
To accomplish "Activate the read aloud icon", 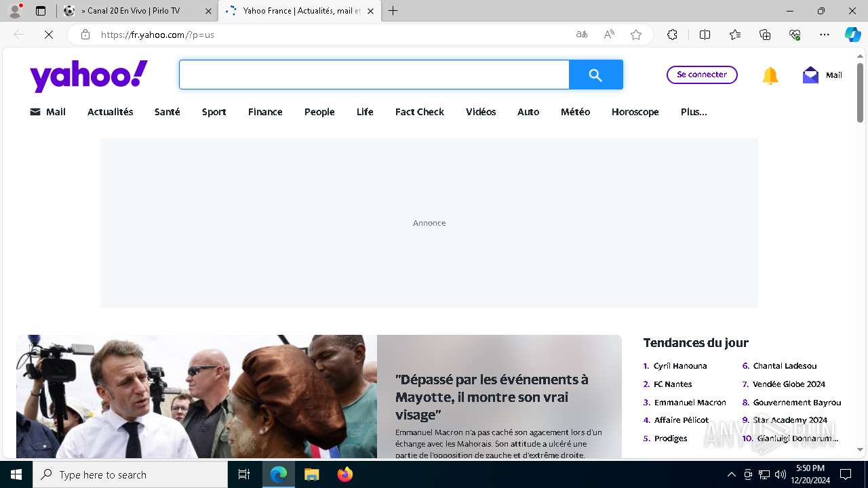I will pyautogui.click(x=609, y=35).
